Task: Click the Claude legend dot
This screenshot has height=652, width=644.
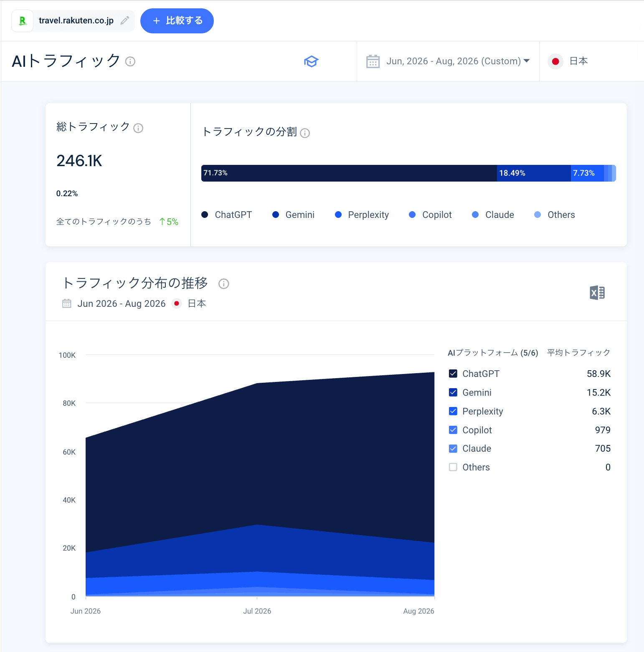Action: (475, 215)
